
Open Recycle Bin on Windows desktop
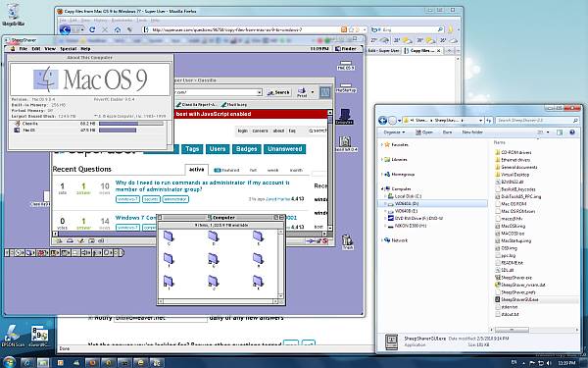pos(14,15)
